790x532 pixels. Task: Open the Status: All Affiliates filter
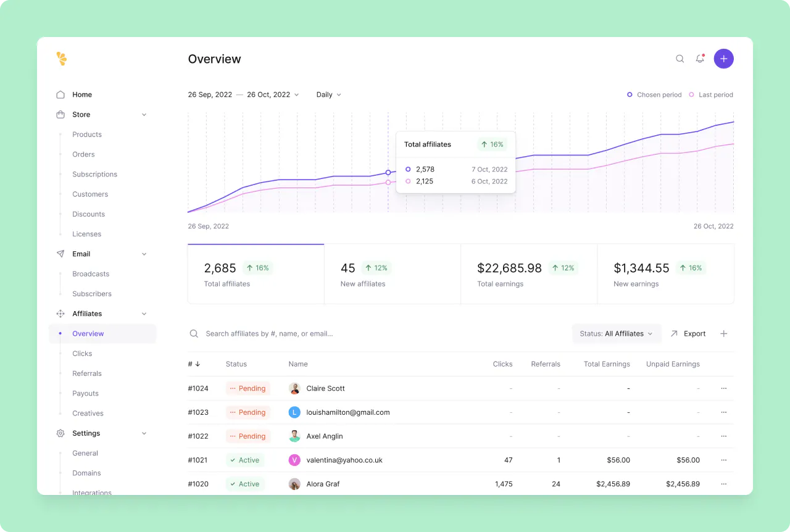click(x=615, y=333)
